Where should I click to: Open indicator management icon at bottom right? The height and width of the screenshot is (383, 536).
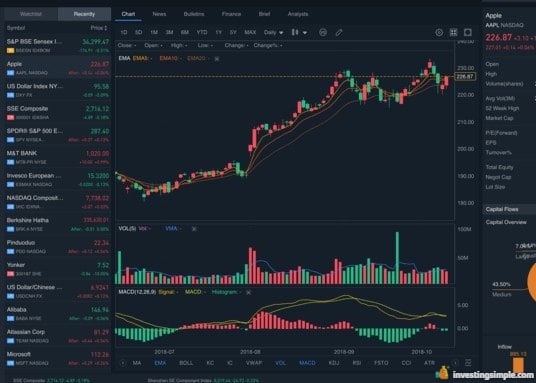point(468,363)
